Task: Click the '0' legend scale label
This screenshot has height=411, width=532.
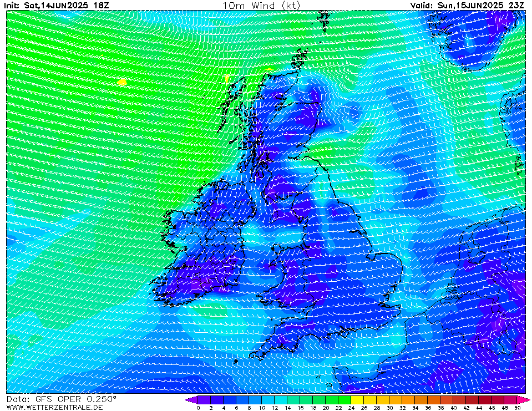Action: (198, 408)
